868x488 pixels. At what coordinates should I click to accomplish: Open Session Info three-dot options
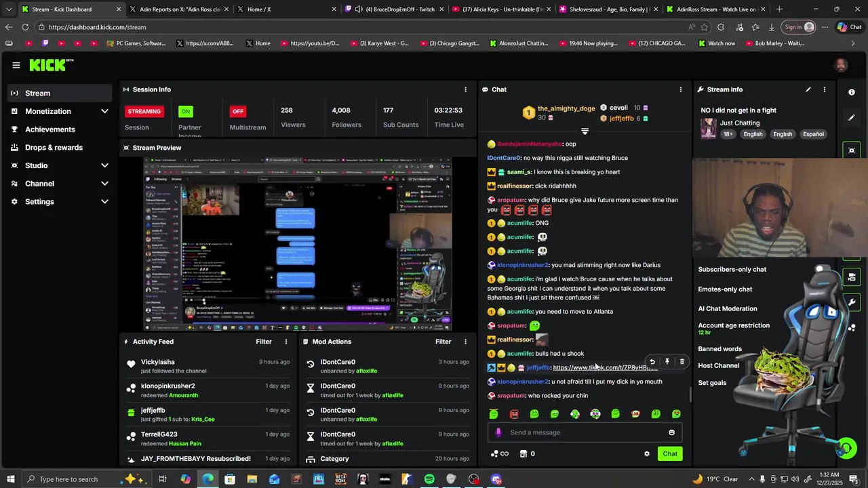pos(465,89)
